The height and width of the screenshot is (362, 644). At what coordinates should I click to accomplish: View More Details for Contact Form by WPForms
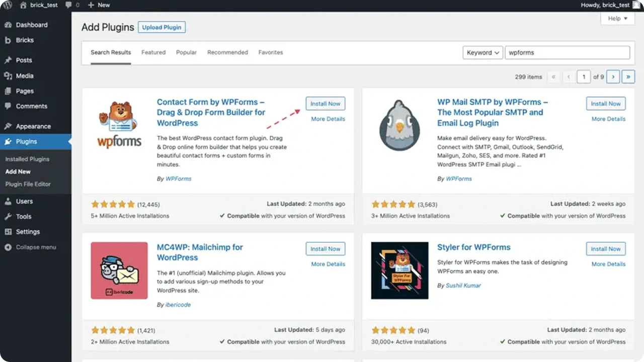tap(328, 119)
